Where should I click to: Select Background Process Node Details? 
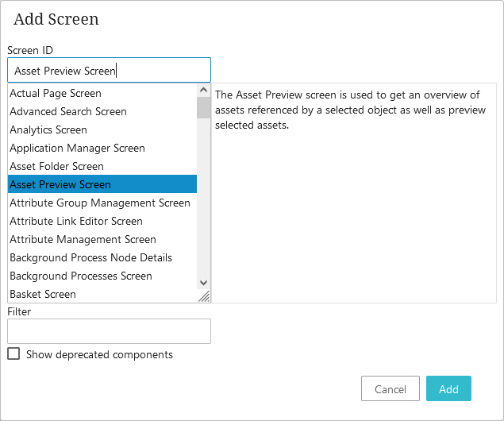click(x=90, y=258)
